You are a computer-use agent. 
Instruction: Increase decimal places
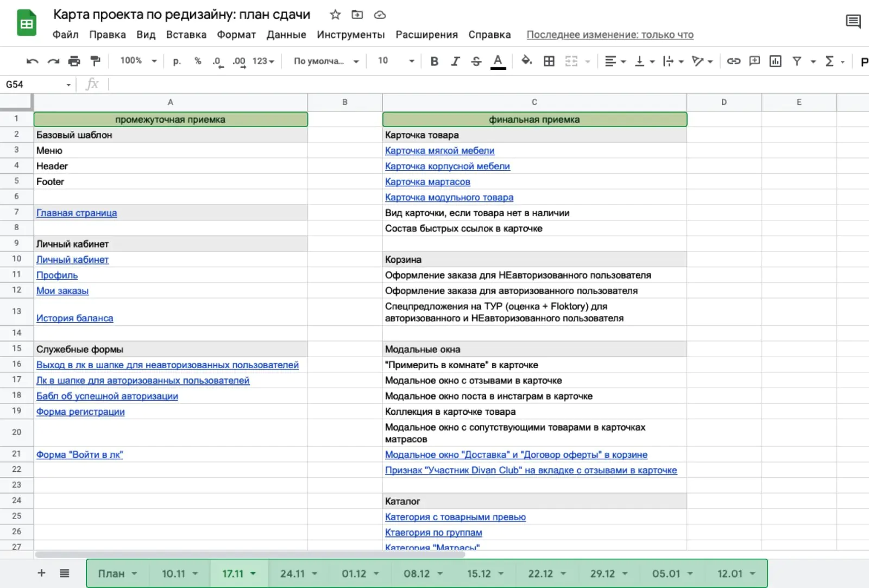[239, 61]
